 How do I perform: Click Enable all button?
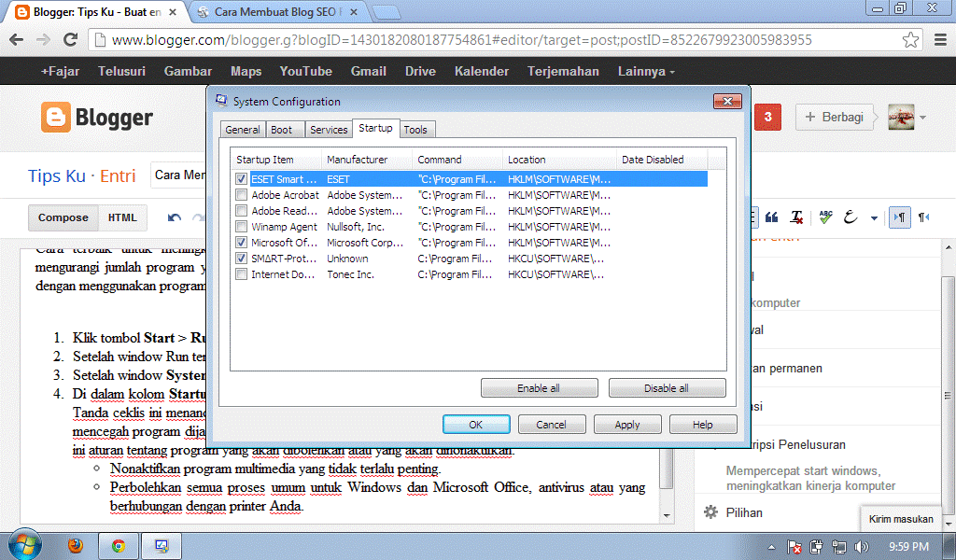click(x=539, y=388)
